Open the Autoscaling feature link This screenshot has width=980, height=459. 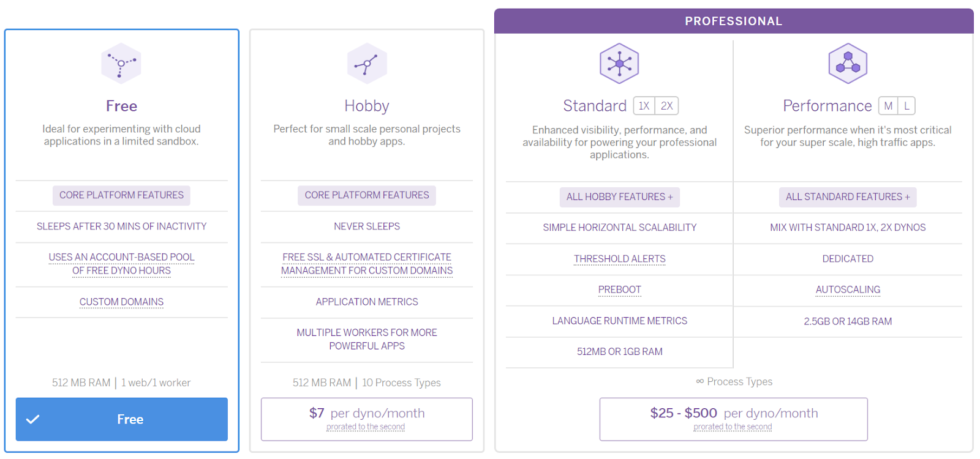(848, 289)
